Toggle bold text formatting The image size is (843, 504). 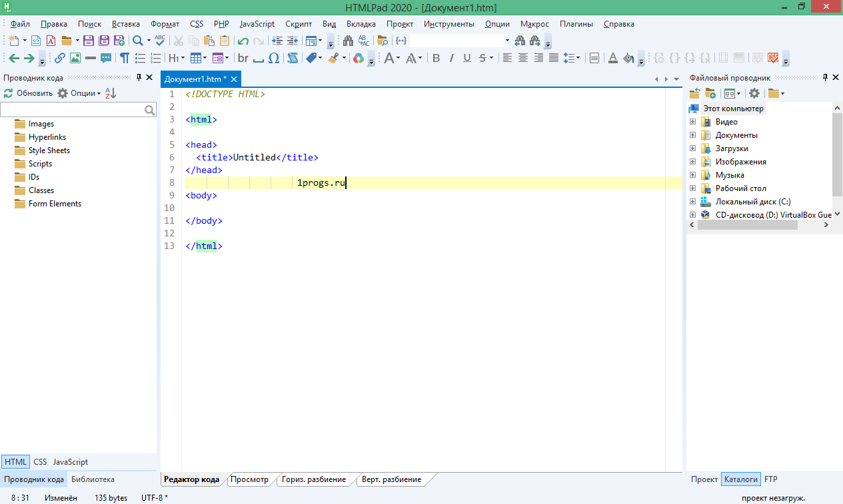pyautogui.click(x=436, y=58)
